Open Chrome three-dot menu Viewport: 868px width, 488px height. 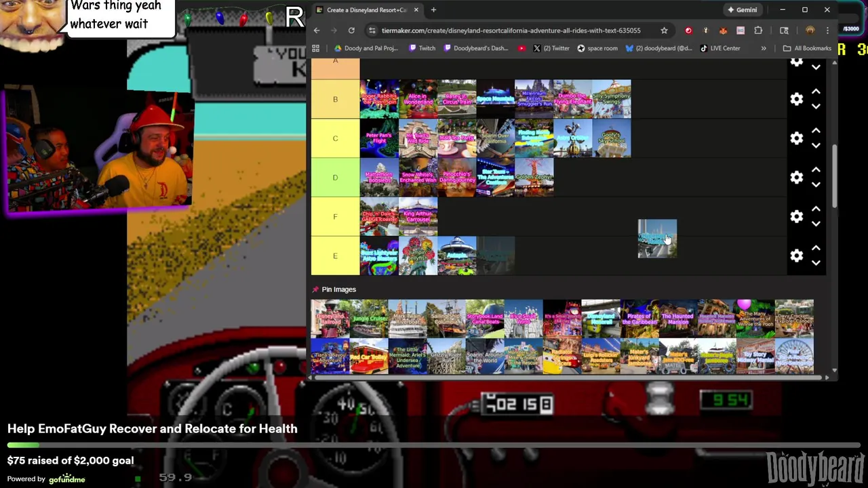tap(827, 30)
